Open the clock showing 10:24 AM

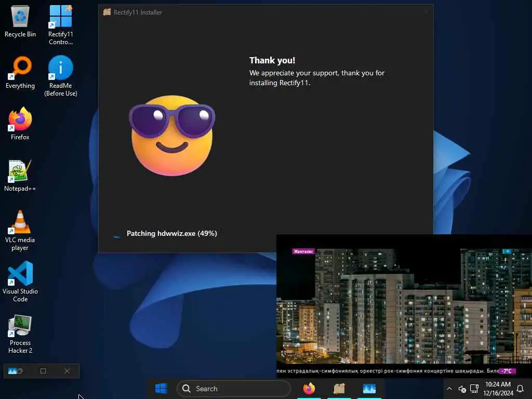(498, 389)
